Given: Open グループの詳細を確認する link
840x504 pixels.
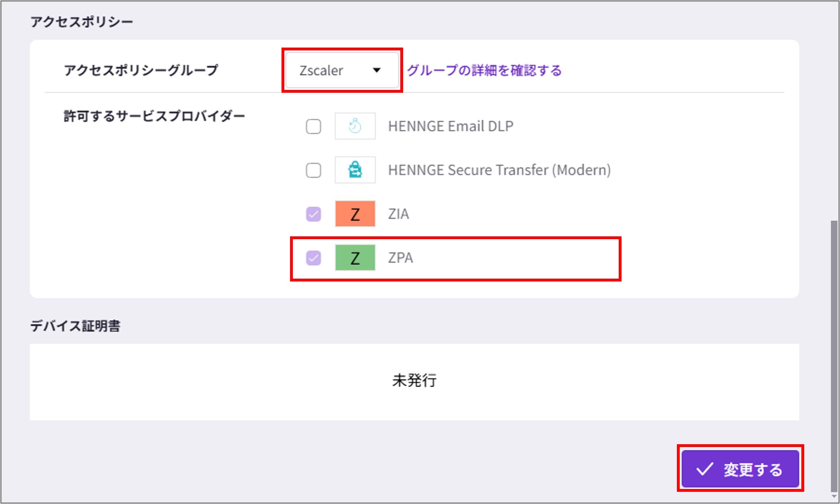Looking at the screenshot, I should 484,70.
